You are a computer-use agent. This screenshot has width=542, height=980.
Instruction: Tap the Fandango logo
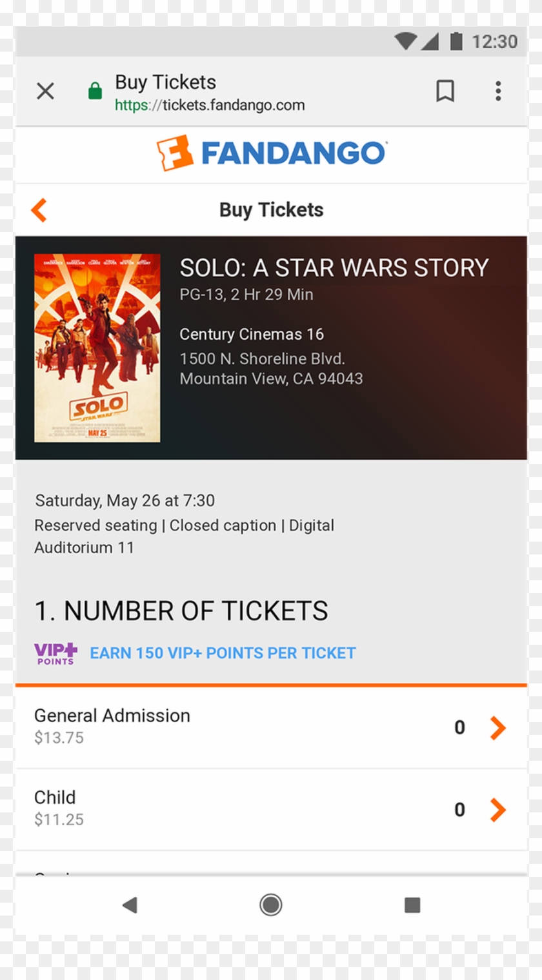pos(271,153)
